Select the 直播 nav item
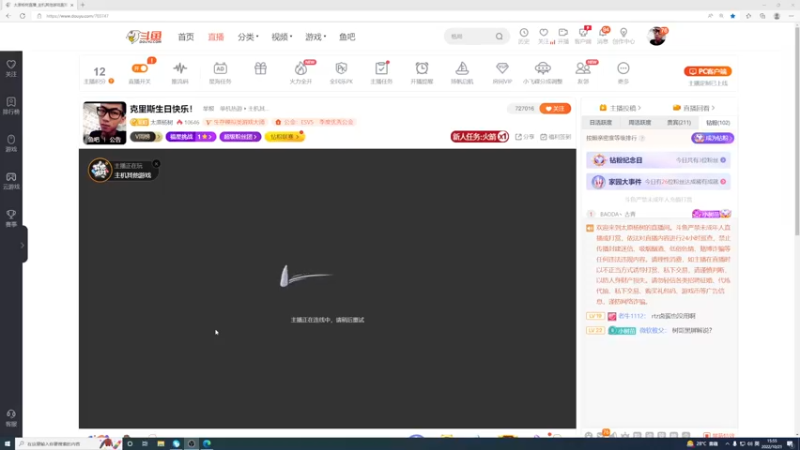The height and width of the screenshot is (450, 800). [x=216, y=37]
